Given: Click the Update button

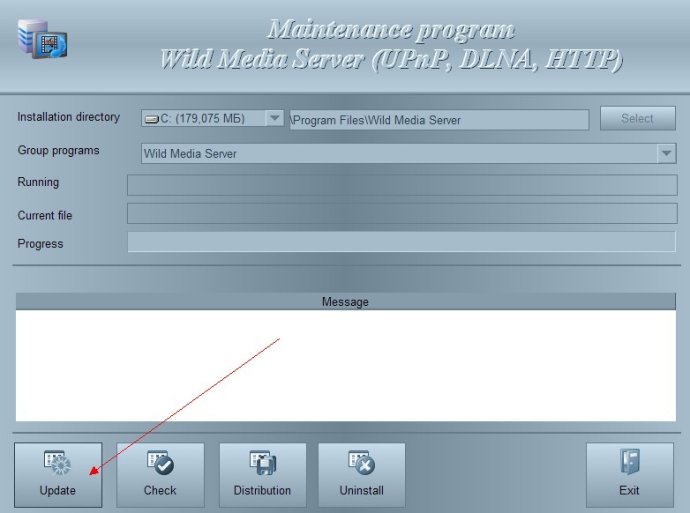Looking at the screenshot, I should 58,475.
